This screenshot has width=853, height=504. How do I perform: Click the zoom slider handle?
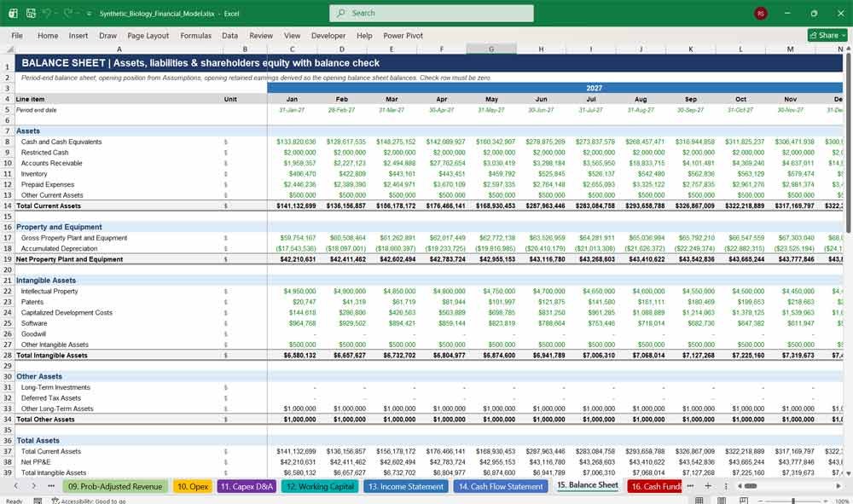[x=793, y=501]
